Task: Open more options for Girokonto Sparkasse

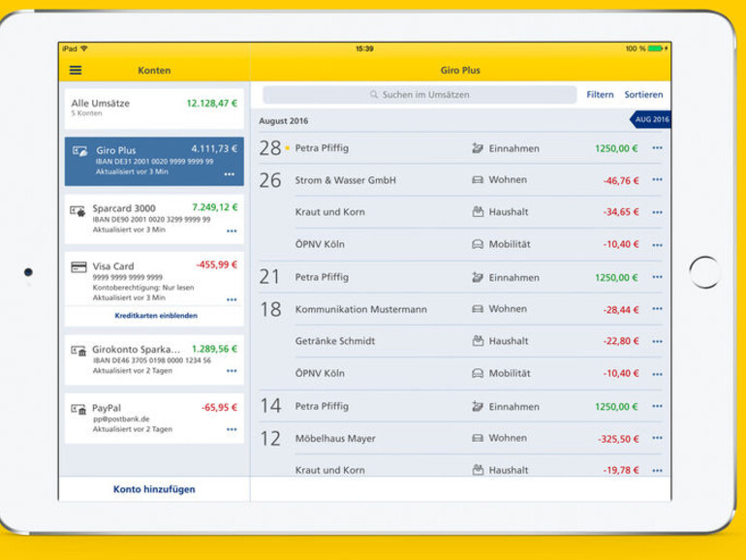Action: pyautogui.click(x=232, y=371)
